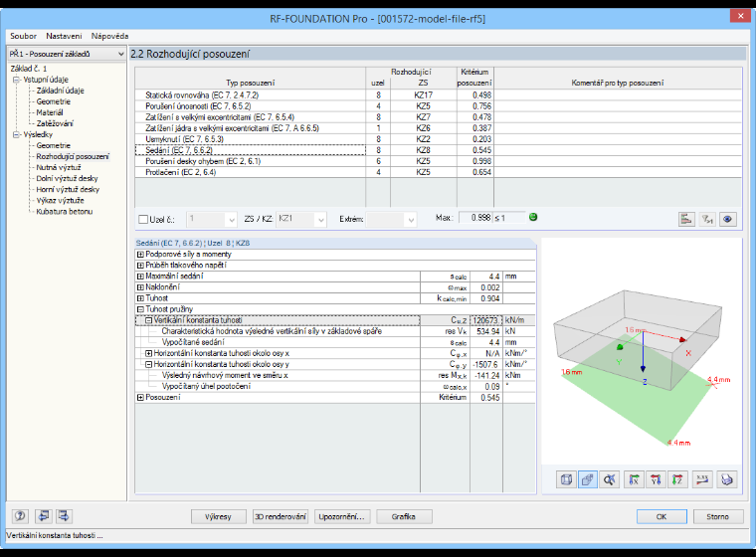Select Zatěžování in tree

point(55,123)
